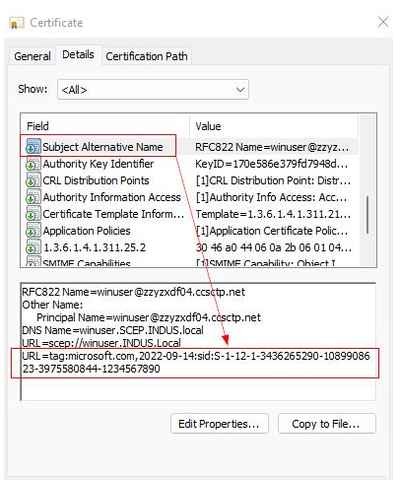Viewport: 400px width, 485px height.
Task: Click the value RFC822 Name=winuser@zzyz... in list
Action: coord(272,147)
